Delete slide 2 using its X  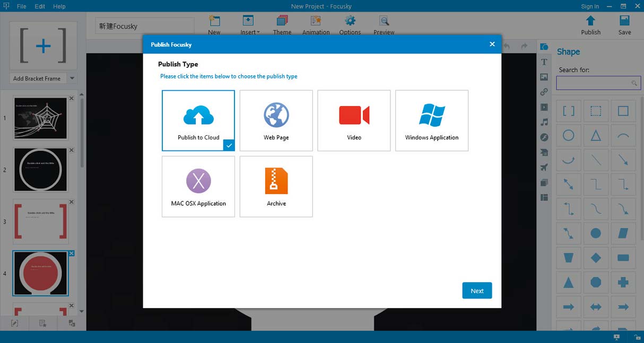72,150
